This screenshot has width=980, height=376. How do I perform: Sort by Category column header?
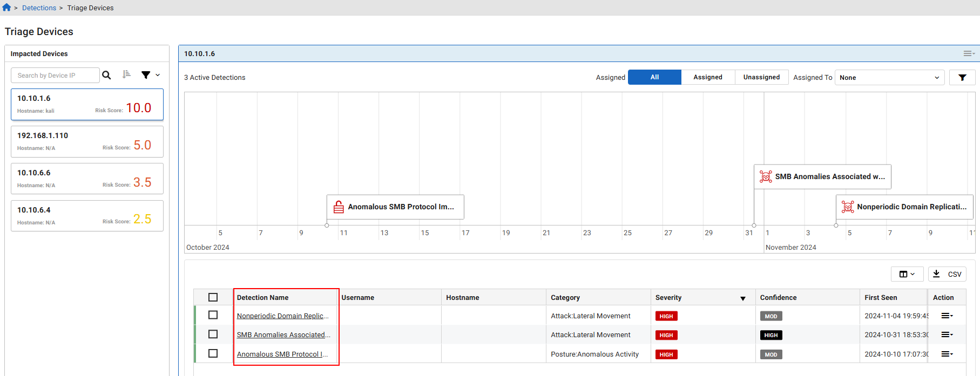[565, 298]
